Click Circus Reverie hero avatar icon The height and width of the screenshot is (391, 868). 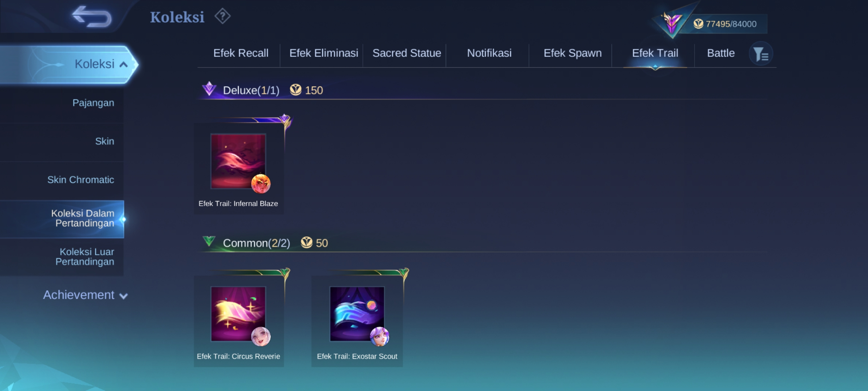261,336
